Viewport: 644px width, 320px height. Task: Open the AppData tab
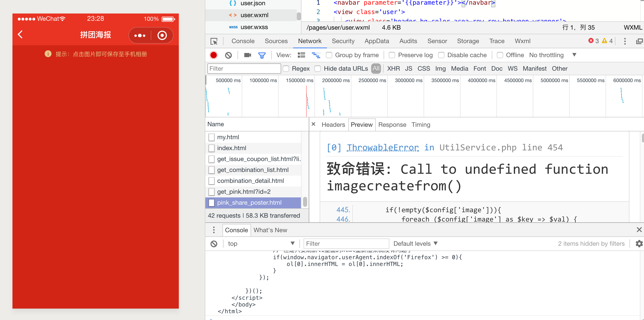click(x=377, y=41)
